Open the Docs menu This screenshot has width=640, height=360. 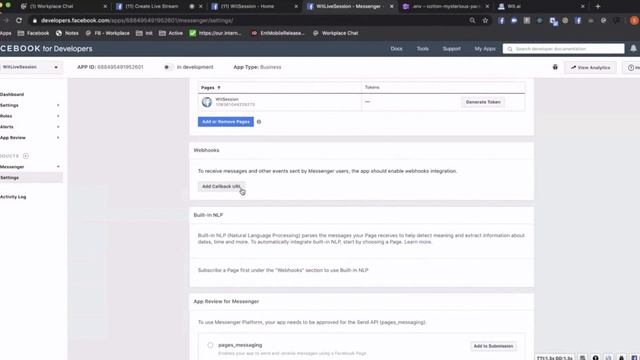point(396,49)
